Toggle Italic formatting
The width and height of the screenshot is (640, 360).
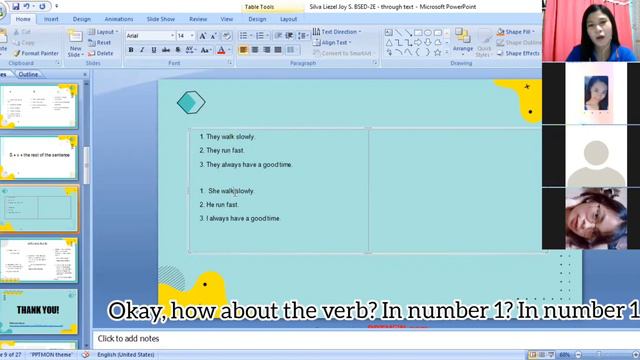click(142, 50)
